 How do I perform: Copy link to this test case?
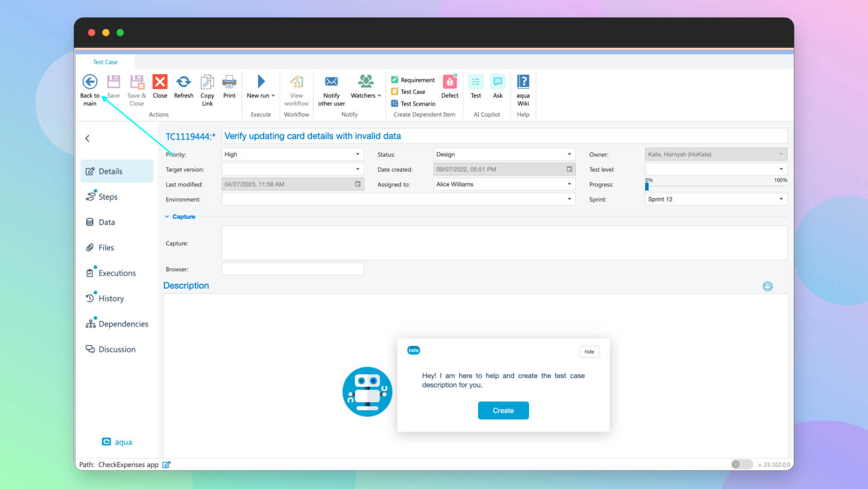(207, 82)
